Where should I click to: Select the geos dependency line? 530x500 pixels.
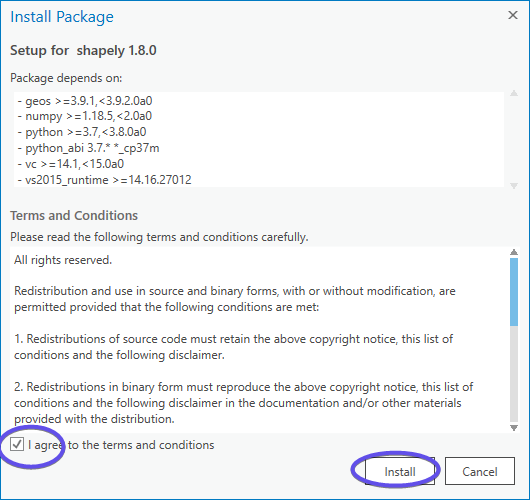pos(85,101)
